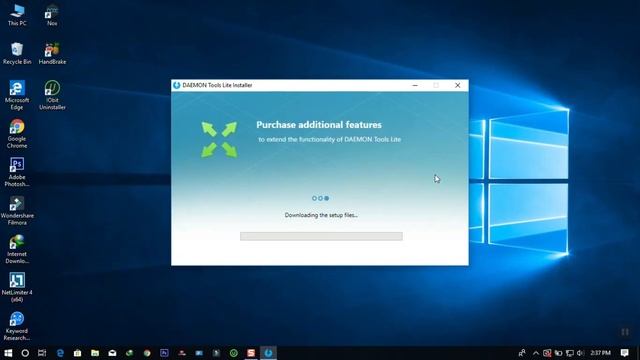The image size is (640, 360).
Task: Click battery icon in system tray
Action: (x=558, y=353)
